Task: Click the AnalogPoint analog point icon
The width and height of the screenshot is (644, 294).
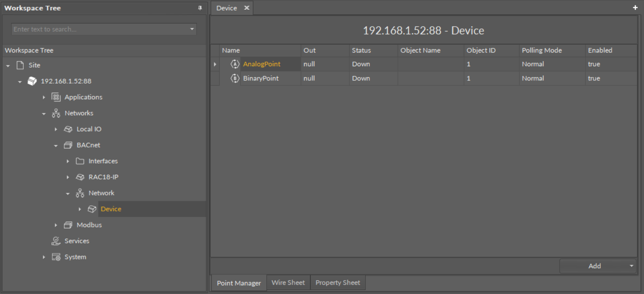Action: click(234, 64)
